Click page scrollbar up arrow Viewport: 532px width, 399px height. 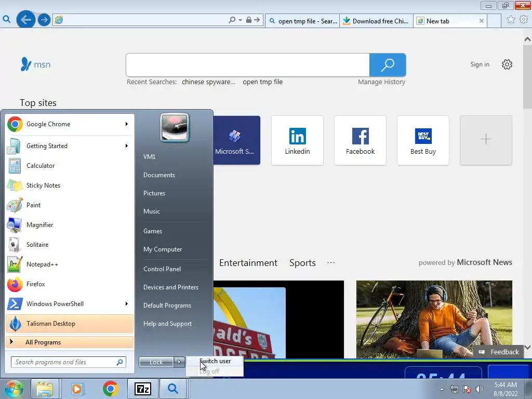point(528,39)
